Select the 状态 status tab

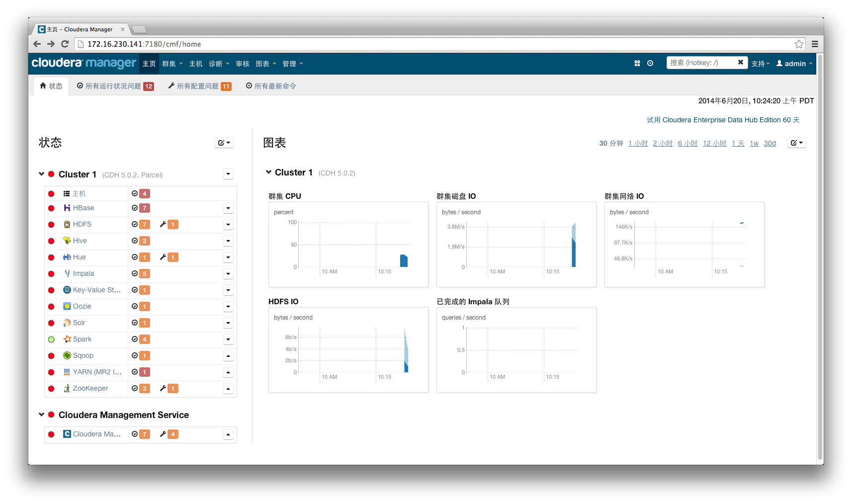[x=51, y=86]
